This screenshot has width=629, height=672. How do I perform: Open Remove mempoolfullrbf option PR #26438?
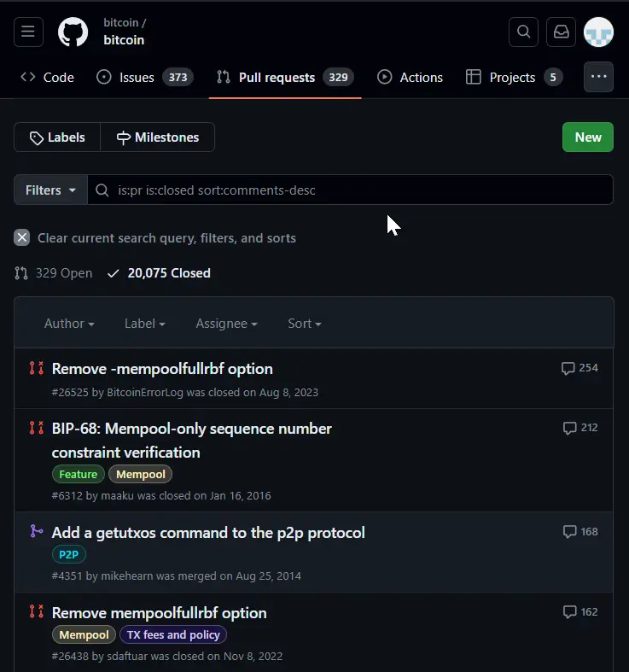tap(159, 613)
